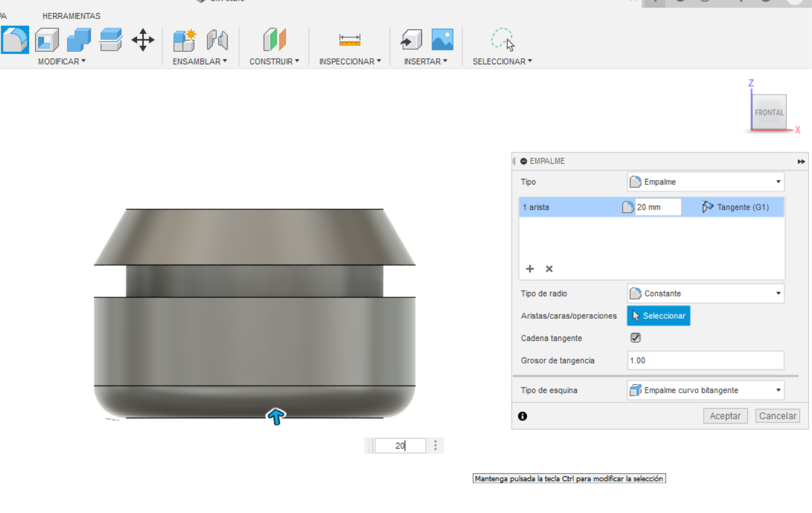Collapse the Empalme dialog with minus circle
The width and height of the screenshot is (812, 513).
pos(524,161)
